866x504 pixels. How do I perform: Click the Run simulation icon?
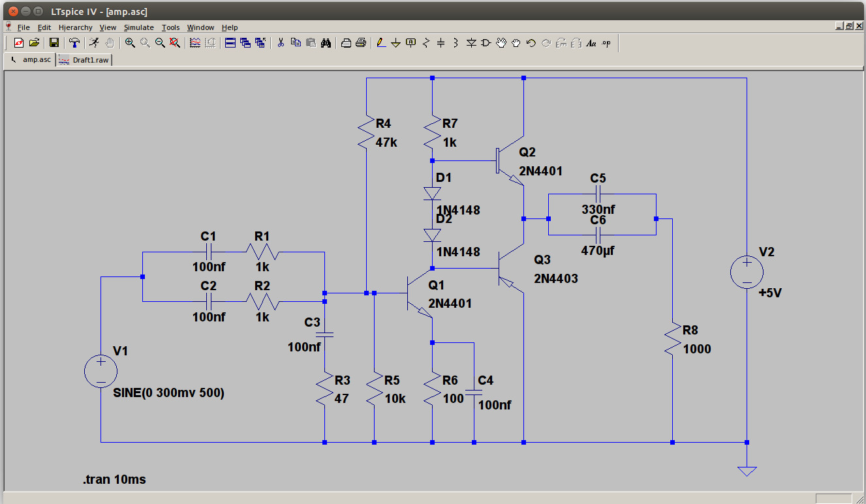click(x=95, y=43)
